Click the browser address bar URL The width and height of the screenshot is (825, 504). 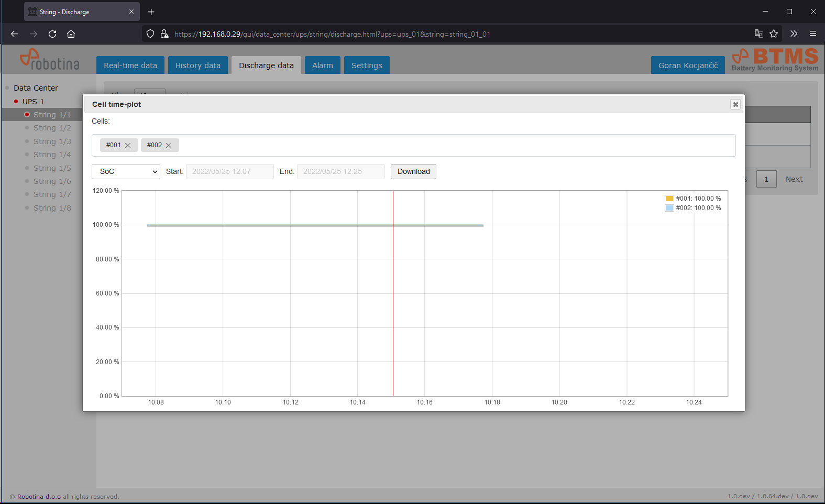click(x=332, y=34)
